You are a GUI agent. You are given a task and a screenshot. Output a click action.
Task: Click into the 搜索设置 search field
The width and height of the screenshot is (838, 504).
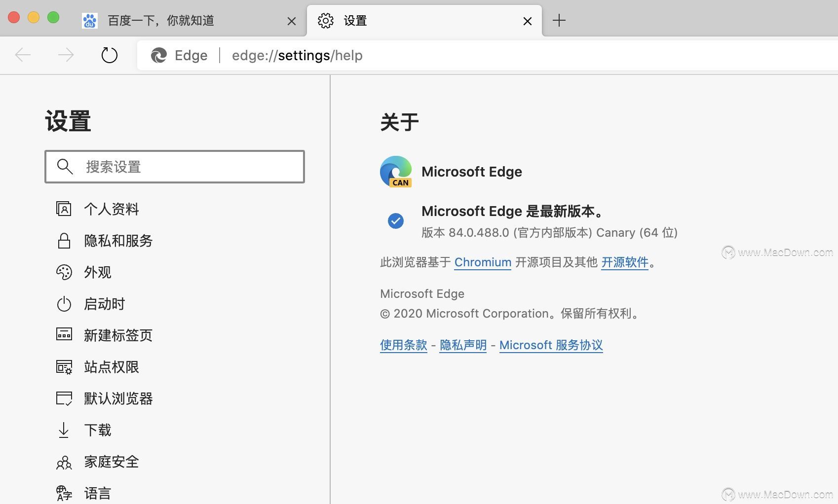point(175,167)
